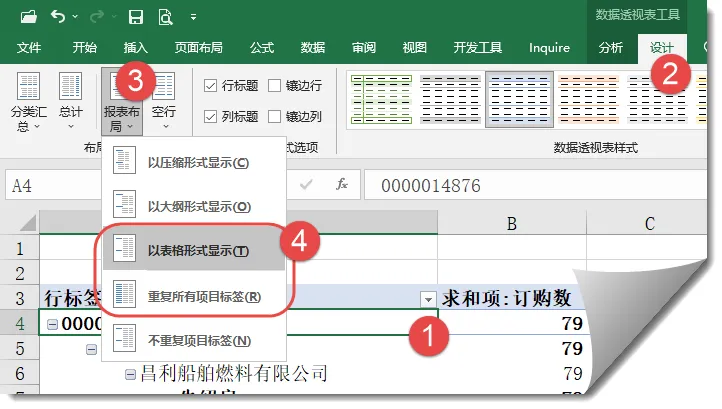Switch to the 设计 ribbon tab
Viewport: 722px width, 409px height.
pos(661,47)
